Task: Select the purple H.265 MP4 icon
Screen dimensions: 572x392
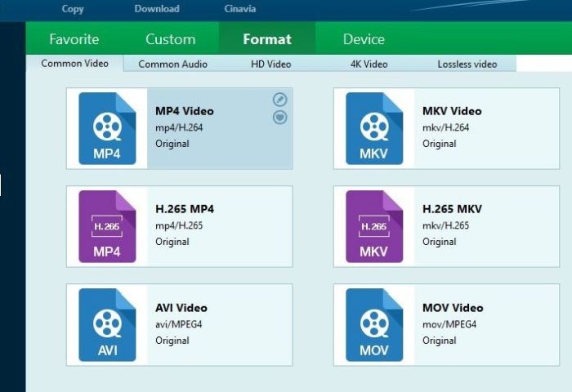Action: (x=107, y=226)
